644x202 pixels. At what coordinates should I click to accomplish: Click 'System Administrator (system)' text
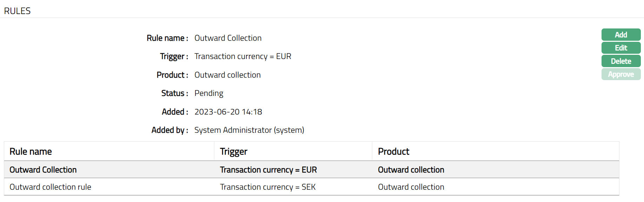click(x=249, y=130)
